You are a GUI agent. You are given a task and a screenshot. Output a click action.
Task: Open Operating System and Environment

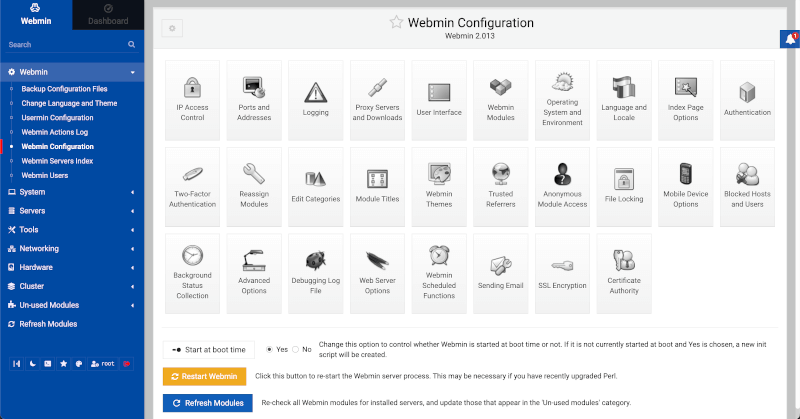point(562,101)
